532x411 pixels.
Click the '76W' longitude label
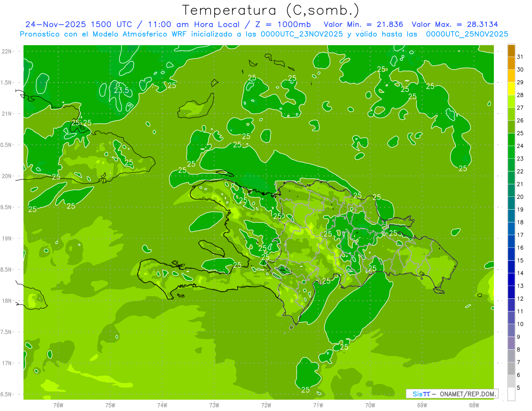[58, 405]
